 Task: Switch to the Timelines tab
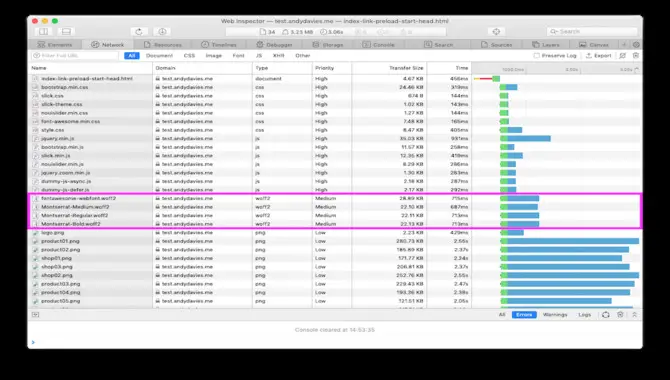click(x=219, y=44)
